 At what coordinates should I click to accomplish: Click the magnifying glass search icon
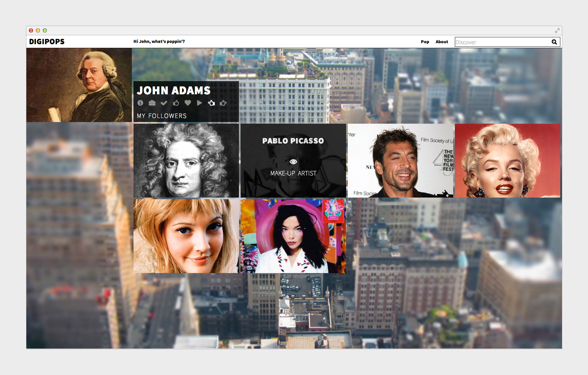[x=554, y=42]
